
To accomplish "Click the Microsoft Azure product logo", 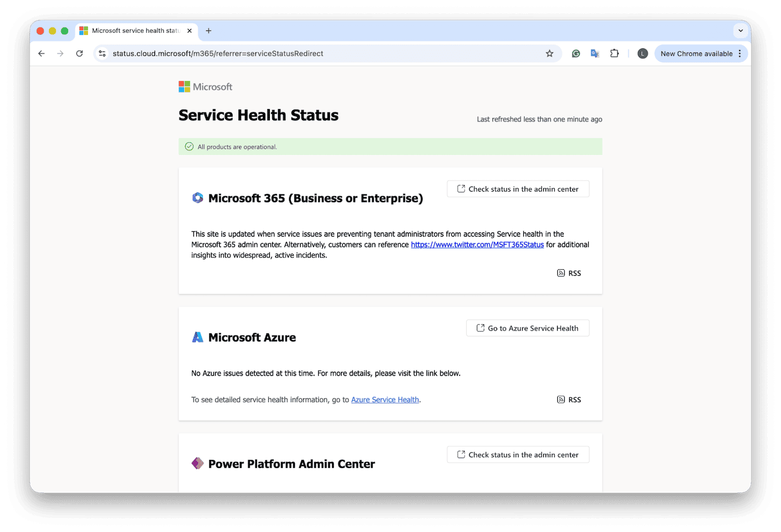I will pos(197,337).
